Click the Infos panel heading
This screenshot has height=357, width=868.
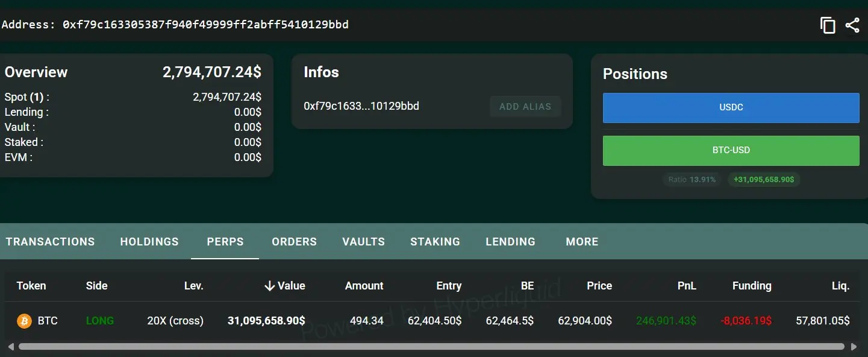coord(321,72)
